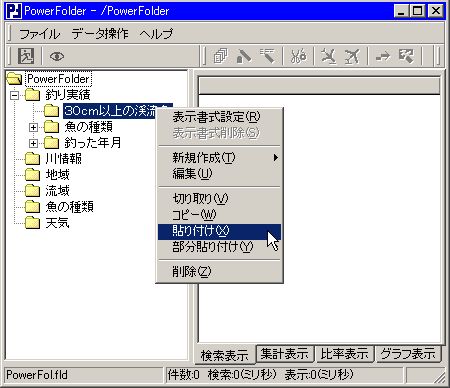Open the ヘルプ menu
Image resolution: width=450 pixels, height=388 pixels.
pyautogui.click(x=156, y=34)
